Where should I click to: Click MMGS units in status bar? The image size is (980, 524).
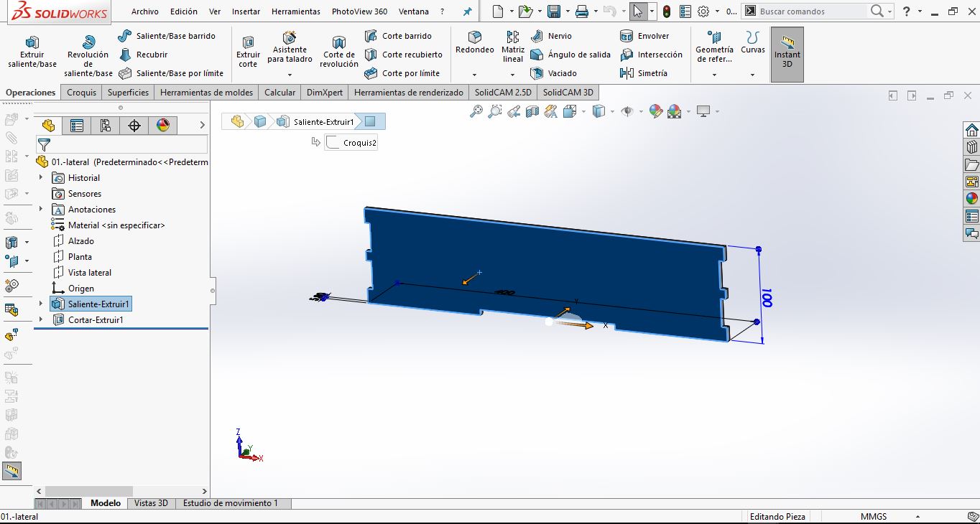874,516
